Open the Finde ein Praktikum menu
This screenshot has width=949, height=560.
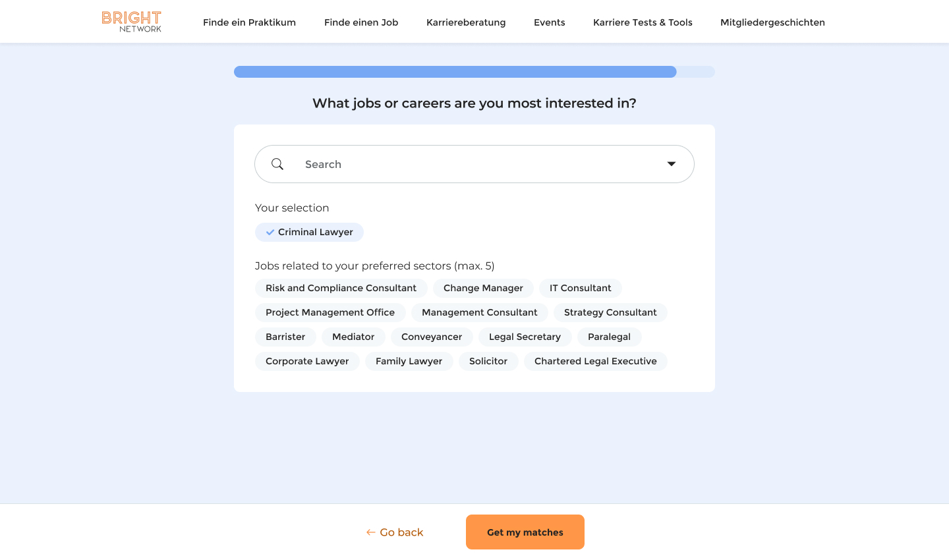tap(249, 22)
